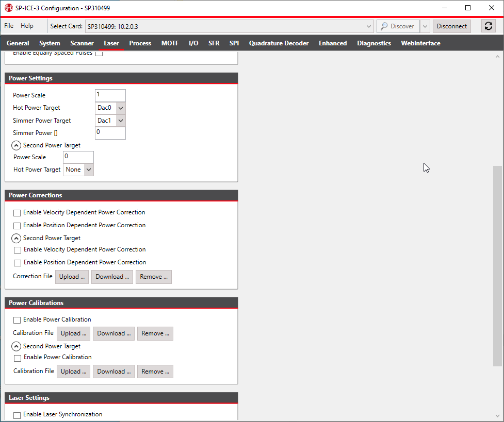504x422 pixels.
Task: Open the Select Card dropdown
Action: (x=368, y=26)
